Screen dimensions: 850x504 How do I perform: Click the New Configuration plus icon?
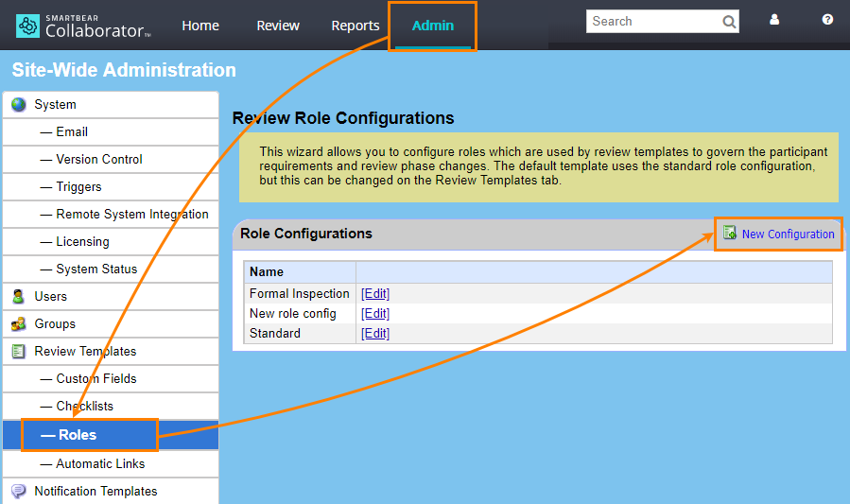coord(730,234)
